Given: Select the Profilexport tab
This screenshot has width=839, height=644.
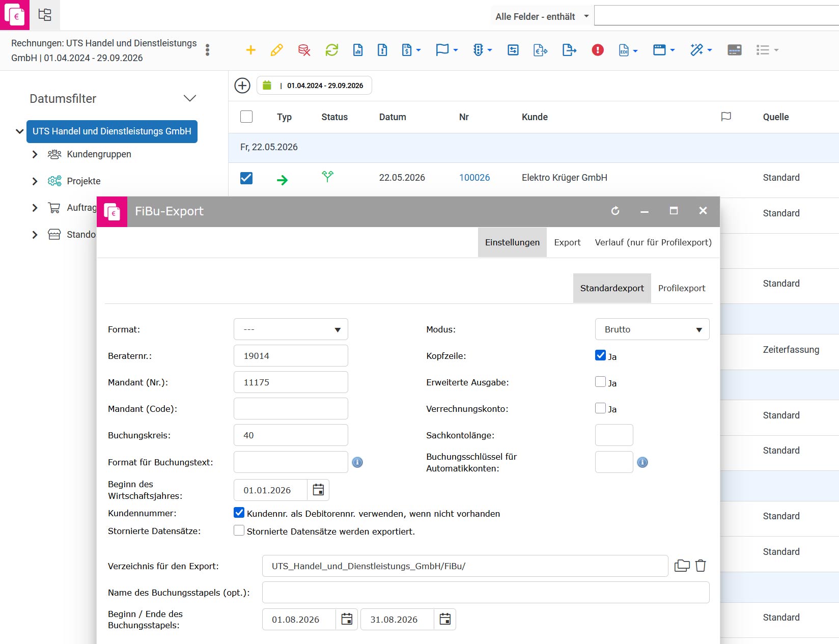Looking at the screenshot, I should [682, 288].
